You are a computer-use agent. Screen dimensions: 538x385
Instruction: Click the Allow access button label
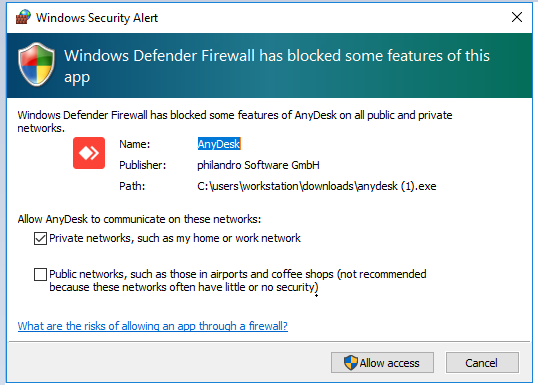389,363
